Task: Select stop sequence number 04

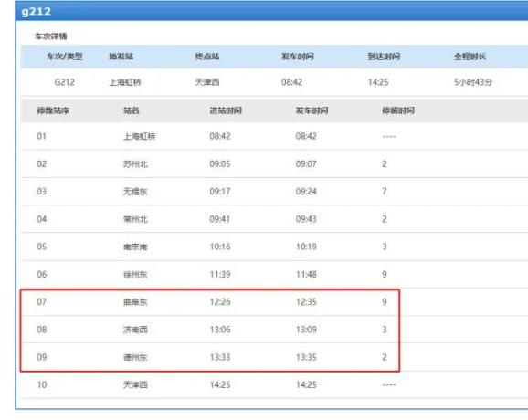Action: coord(41,219)
